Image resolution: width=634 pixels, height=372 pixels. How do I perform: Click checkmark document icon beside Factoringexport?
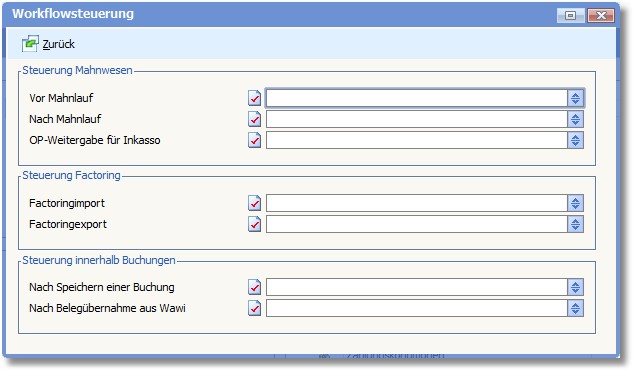tap(254, 224)
